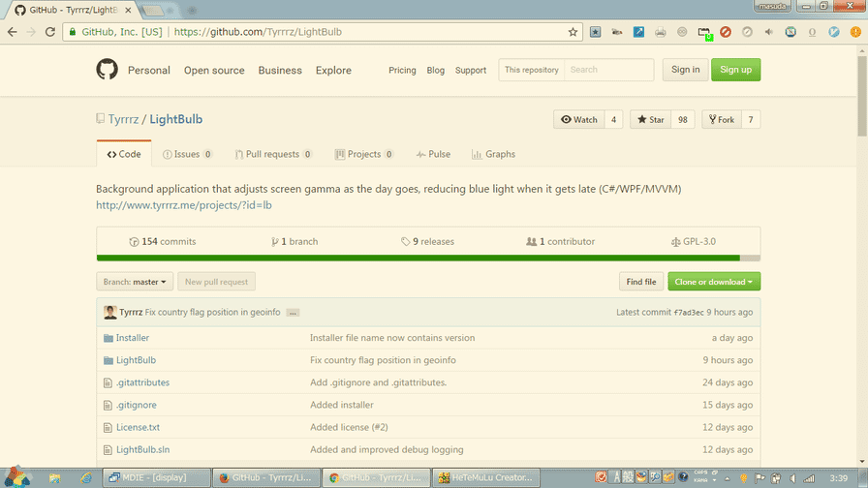868x488 pixels.
Task: Open the Clone or download dropdown
Action: pyautogui.click(x=714, y=282)
